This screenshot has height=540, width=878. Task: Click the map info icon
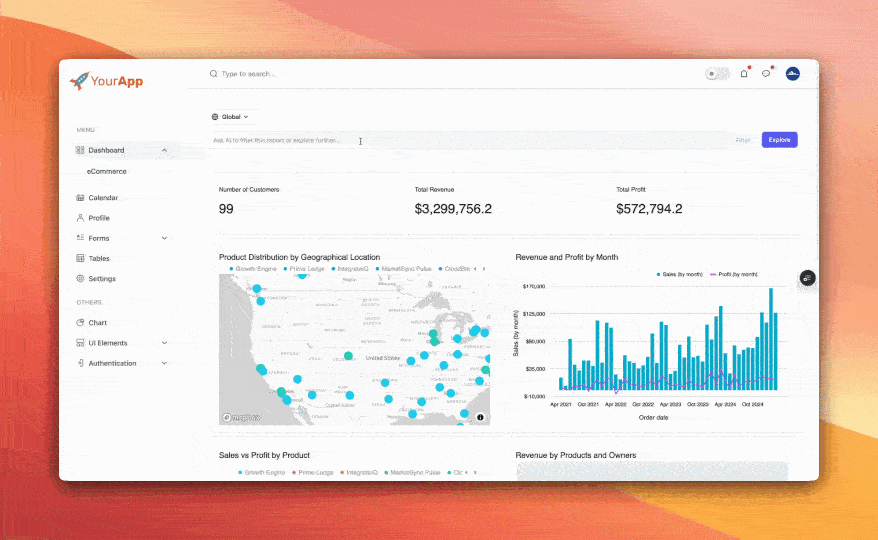click(480, 417)
